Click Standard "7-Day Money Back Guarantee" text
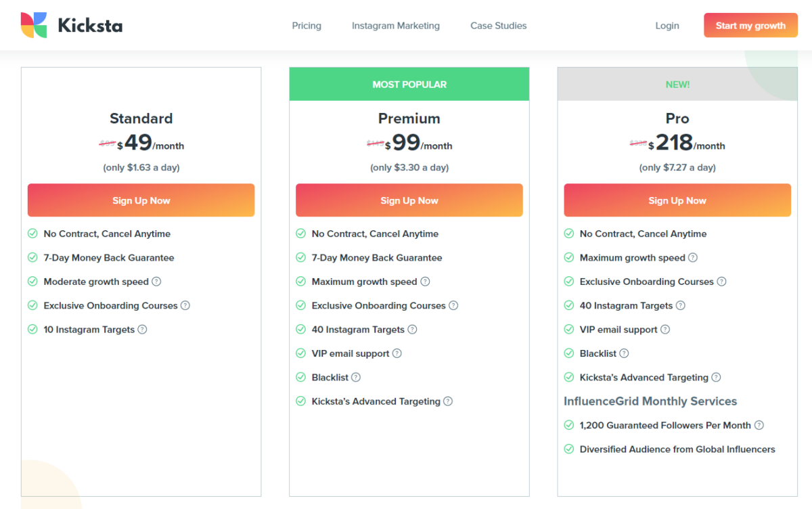812x509 pixels. (x=109, y=257)
